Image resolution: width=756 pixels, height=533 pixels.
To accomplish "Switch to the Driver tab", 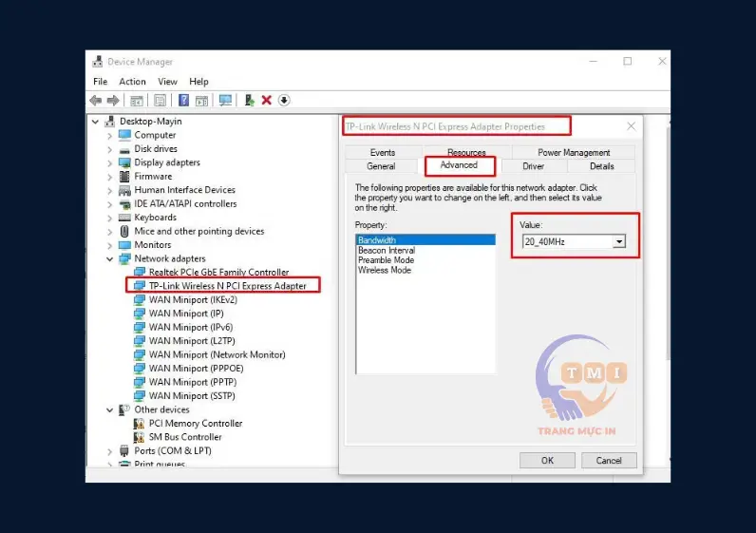I will coord(533,166).
